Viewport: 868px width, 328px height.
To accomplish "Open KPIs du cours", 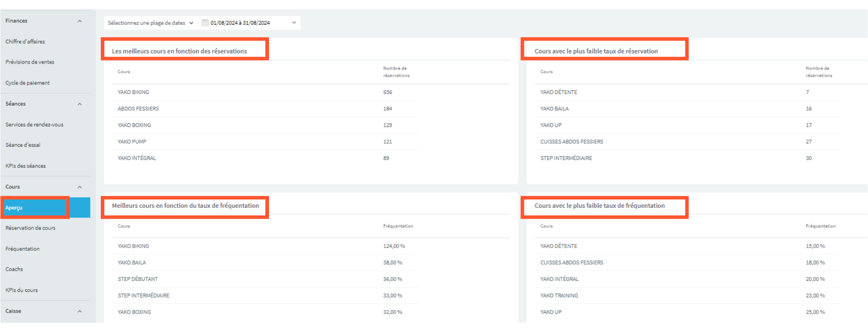I will [x=22, y=290].
